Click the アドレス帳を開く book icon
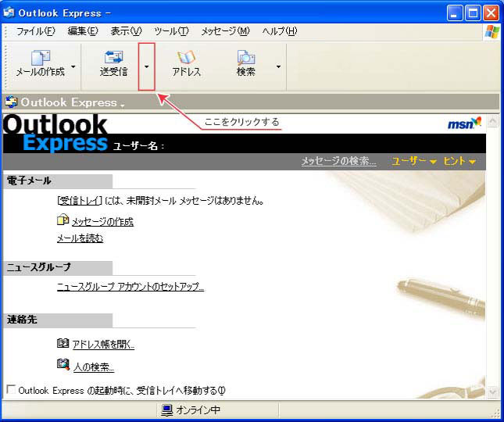This screenshot has width=504, height=422. coord(63,344)
